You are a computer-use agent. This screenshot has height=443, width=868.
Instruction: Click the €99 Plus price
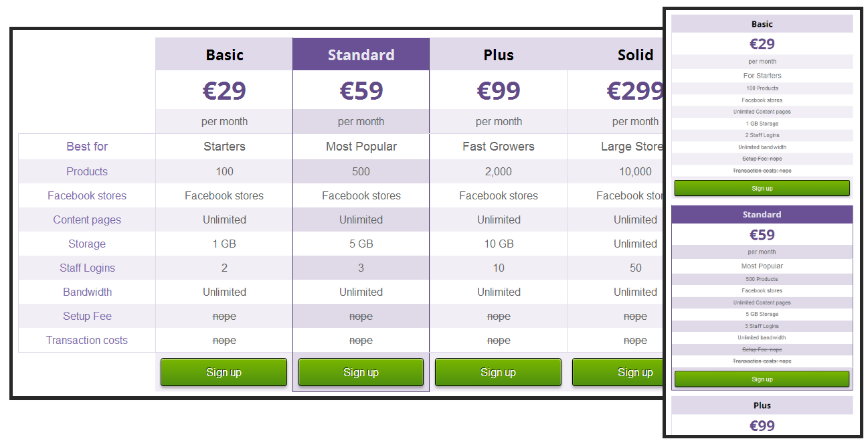tap(499, 90)
